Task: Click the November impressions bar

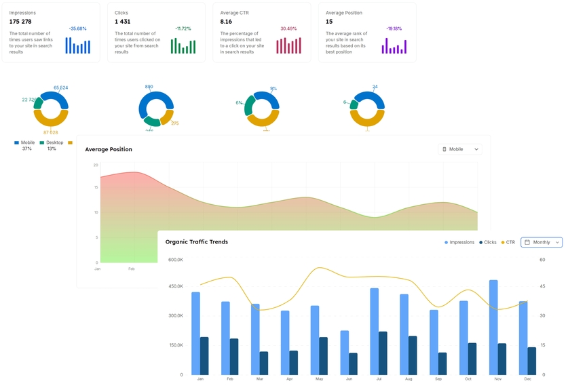Action: [493, 328]
